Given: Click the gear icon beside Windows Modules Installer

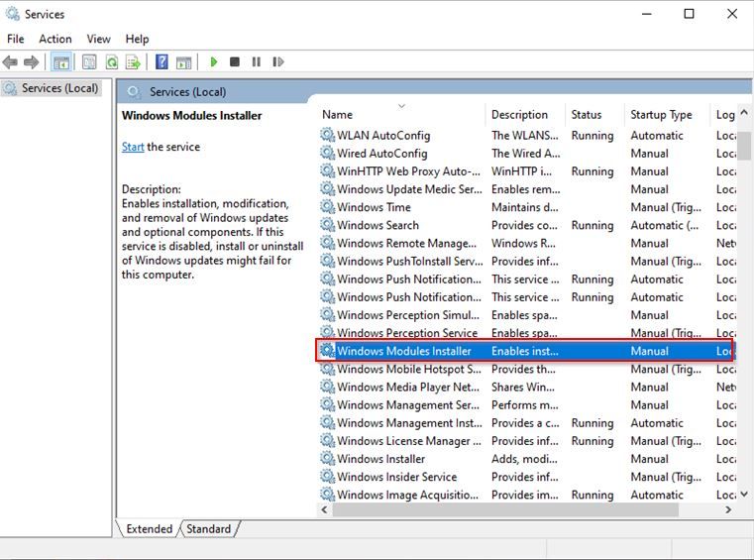Looking at the screenshot, I should point(328,351).
